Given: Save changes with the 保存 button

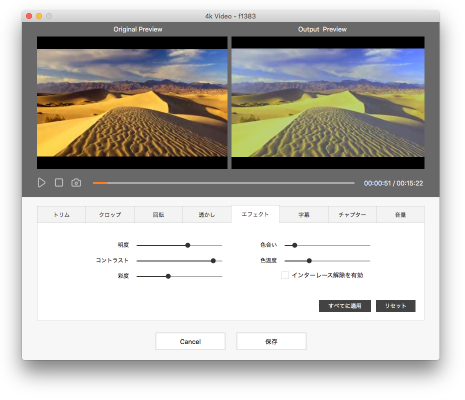Looking at the screenshot, I should click(x=271, y=341).
